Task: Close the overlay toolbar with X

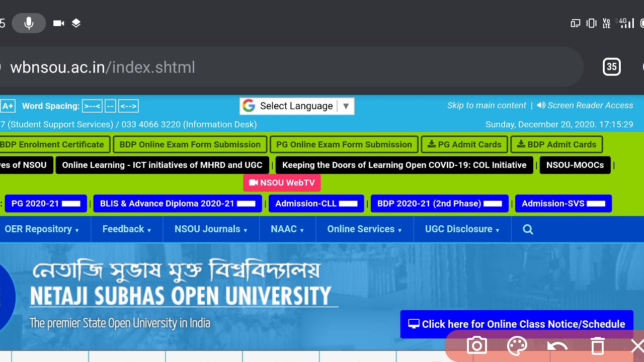Action: tap(637, 346)
